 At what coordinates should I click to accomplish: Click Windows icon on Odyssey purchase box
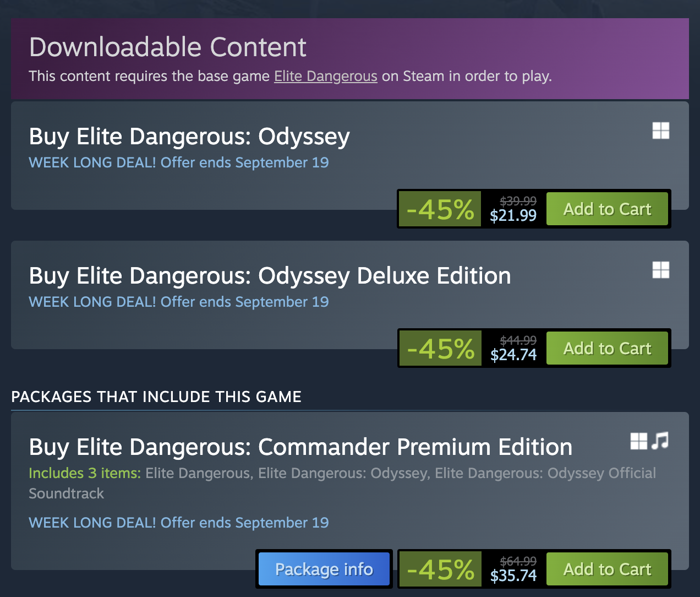(x=661, y=131)
